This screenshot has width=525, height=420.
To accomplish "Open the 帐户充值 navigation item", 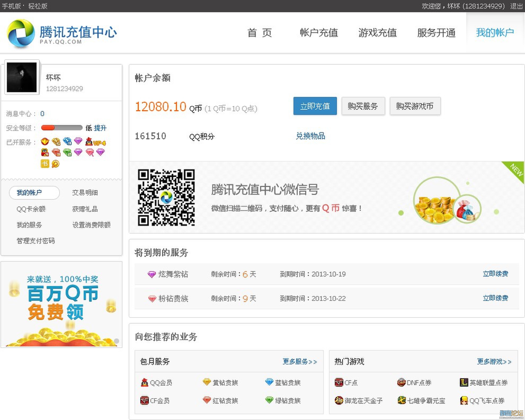I will tap(319, 33).
